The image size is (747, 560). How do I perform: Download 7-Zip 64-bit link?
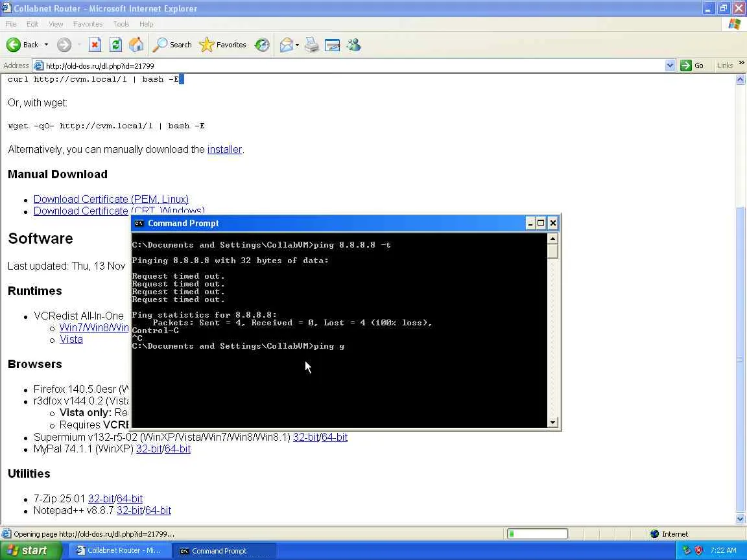pyautogui.click(x=130, y=498)
